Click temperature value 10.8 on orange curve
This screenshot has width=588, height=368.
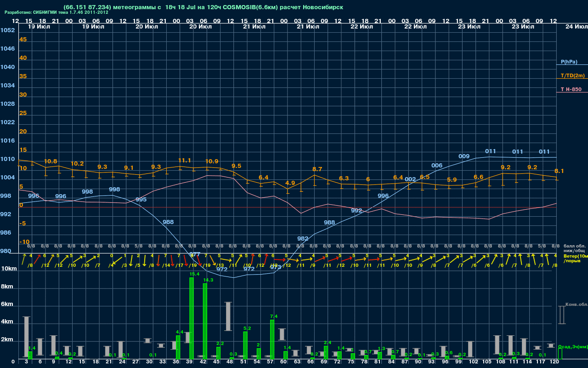click(51, 161)
